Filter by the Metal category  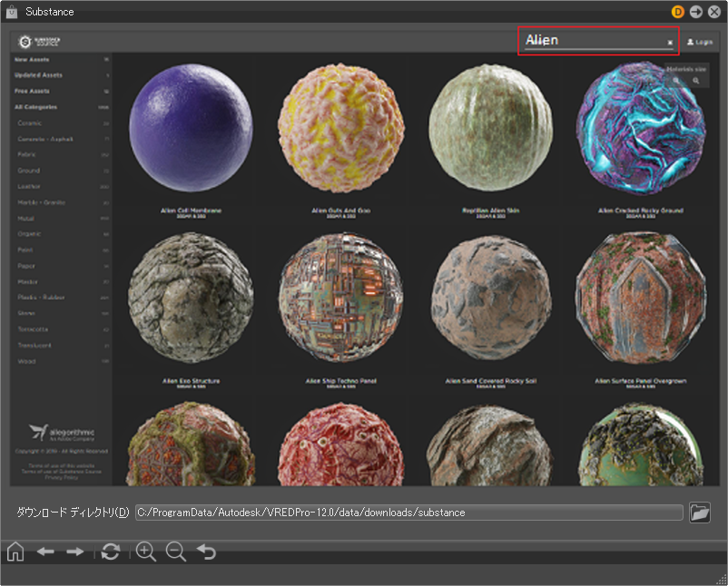tap(26, 219)
